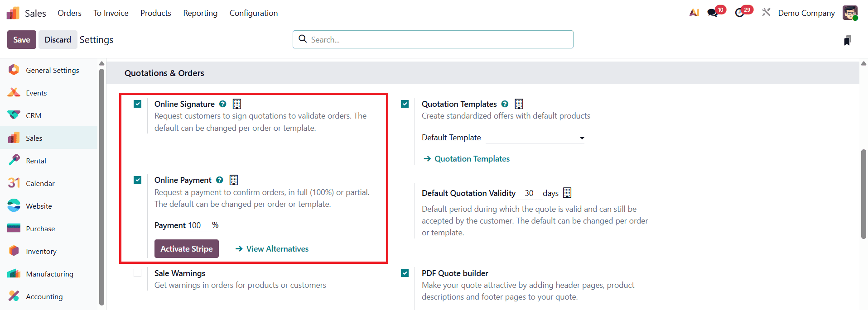Open the chat messages icon
The image size is (868, 310).
[713, 13]
